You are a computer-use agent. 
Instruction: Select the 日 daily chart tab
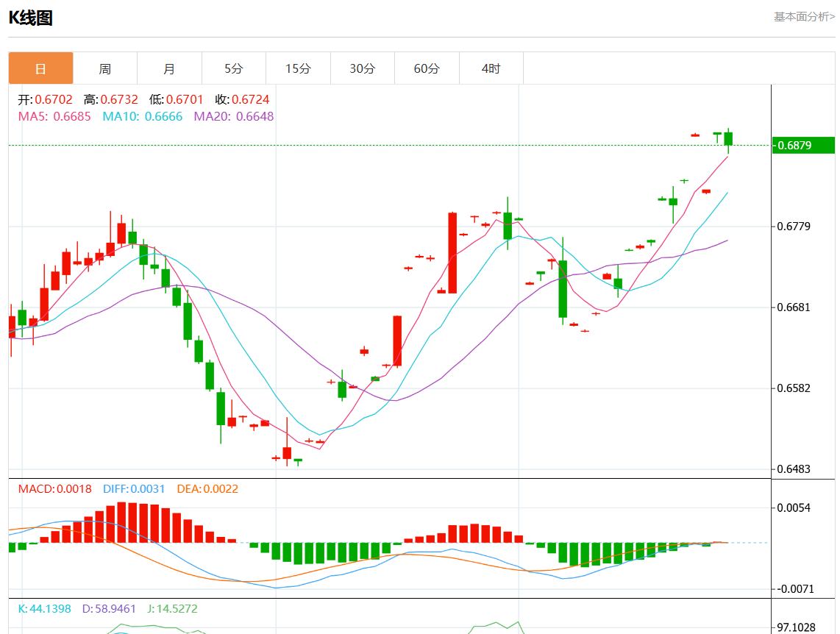pos(40,68)
